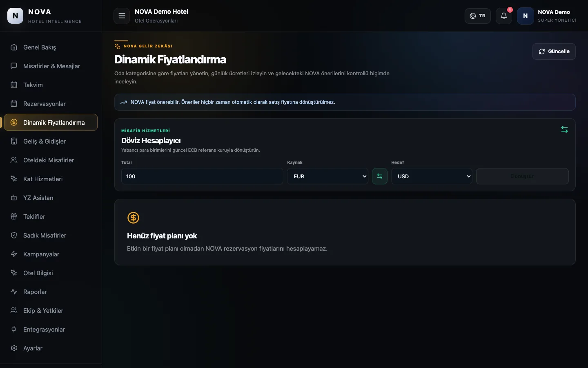The height and width of the screenshot is (368, 588).
Task: Click the 'NOVA fiyat önerebilir' notice banner
Action: 345,102
